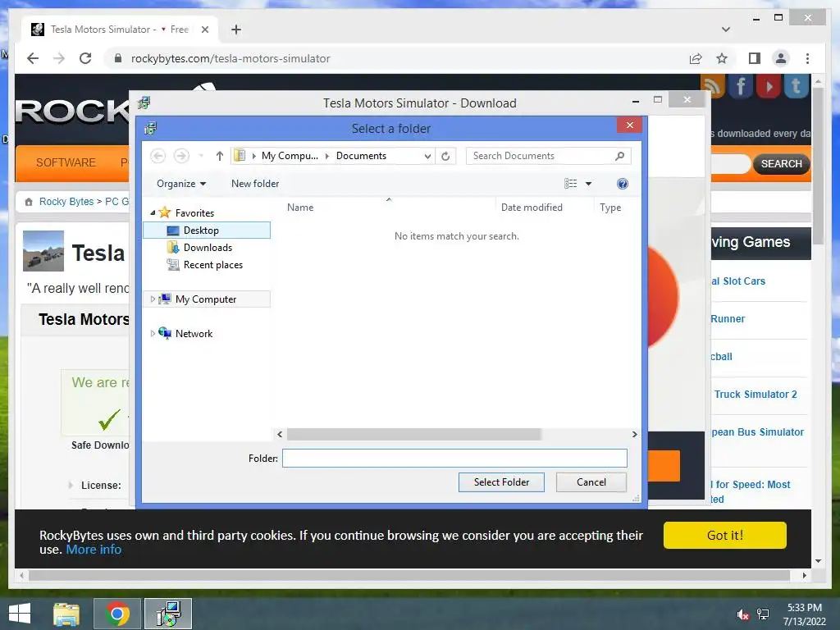Open More info cookie link
This screenshot has width=840, height=630.
click(94, 550)
